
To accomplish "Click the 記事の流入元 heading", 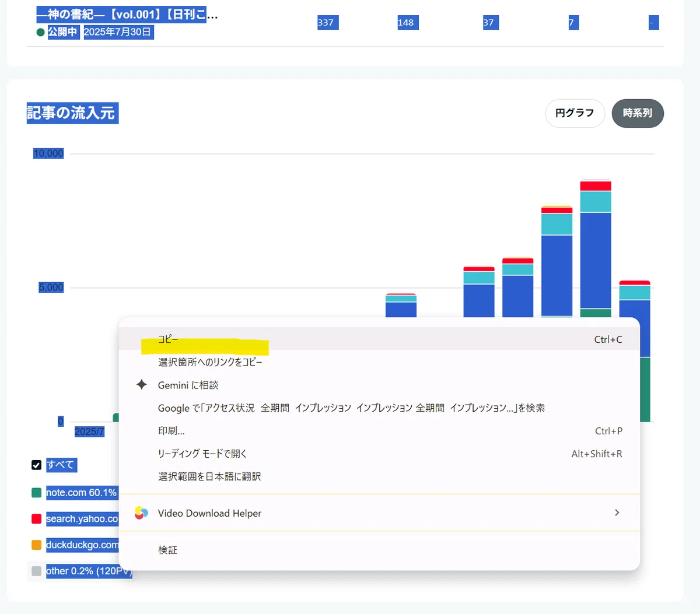I will (x=71, y=113).
